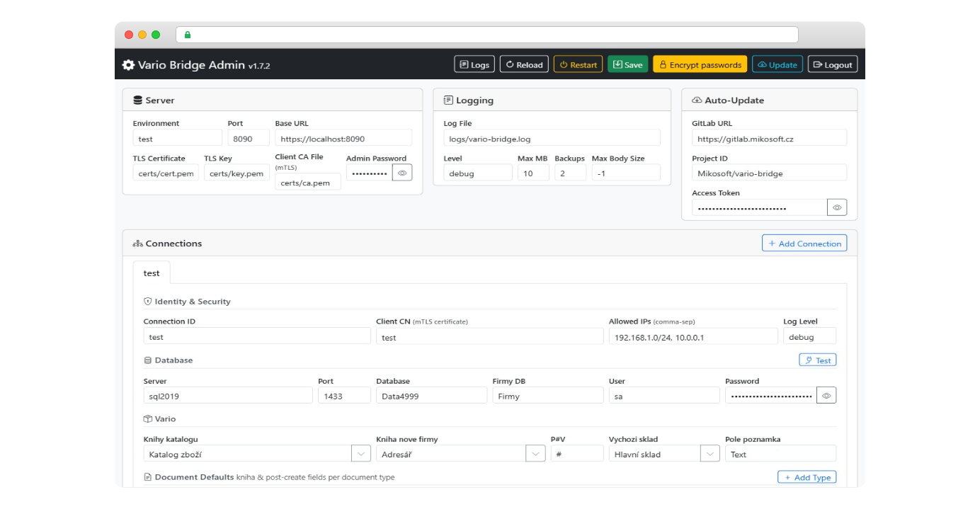Restart the bridge service
This screenshot has height=509, width=980.
click(578, 64)
